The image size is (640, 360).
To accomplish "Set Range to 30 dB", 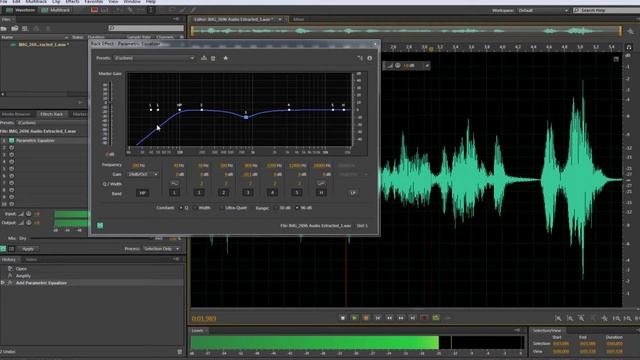I will point(276,208).
